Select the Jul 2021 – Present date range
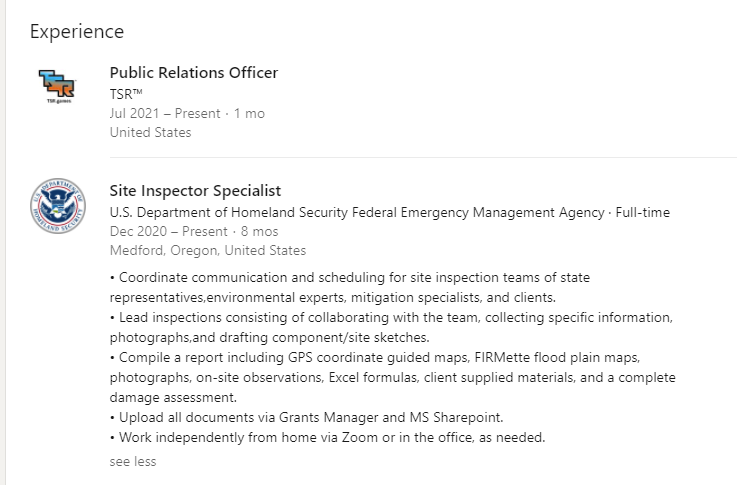Viewport: 737px width, 485px height. click(x=165, y=113)
